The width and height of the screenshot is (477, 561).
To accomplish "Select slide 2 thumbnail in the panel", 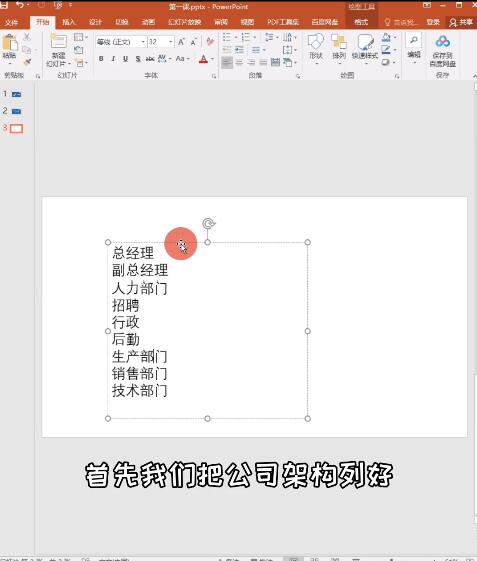I will [16, 111].
